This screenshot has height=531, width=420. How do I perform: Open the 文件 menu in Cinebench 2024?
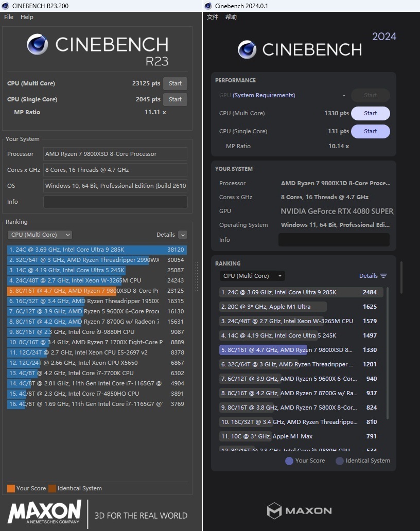click(213, 17)
